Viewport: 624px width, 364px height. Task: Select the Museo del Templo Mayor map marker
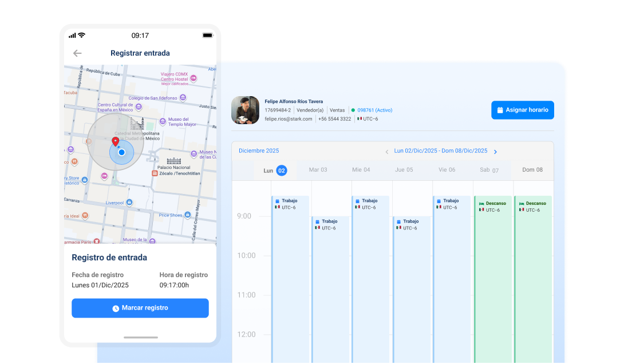(x=163, y=121)
